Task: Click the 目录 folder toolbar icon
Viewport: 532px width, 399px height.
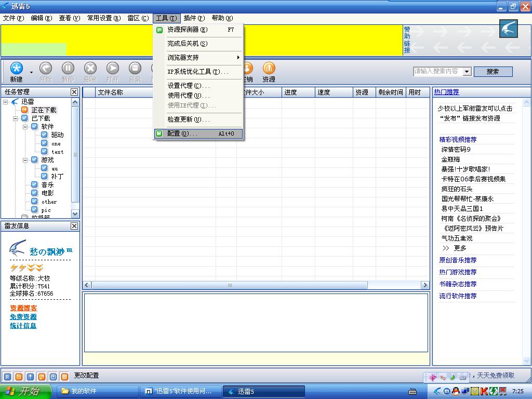Action: point(135,68)
